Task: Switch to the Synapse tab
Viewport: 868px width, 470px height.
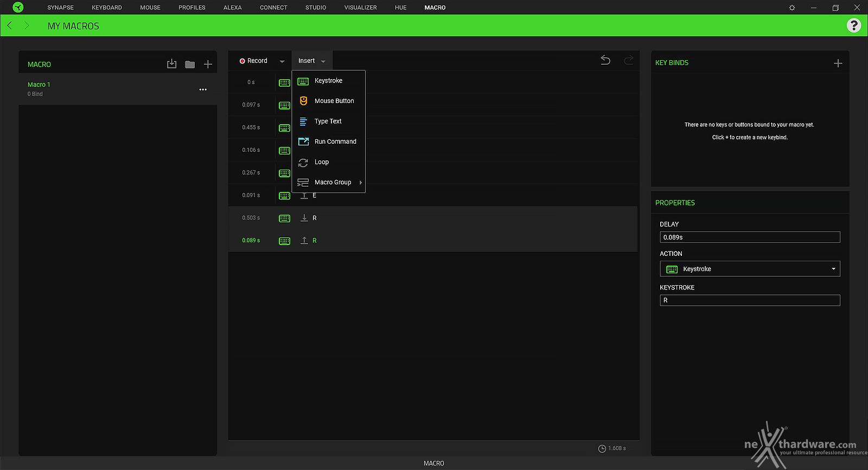Action: [60, 8]
